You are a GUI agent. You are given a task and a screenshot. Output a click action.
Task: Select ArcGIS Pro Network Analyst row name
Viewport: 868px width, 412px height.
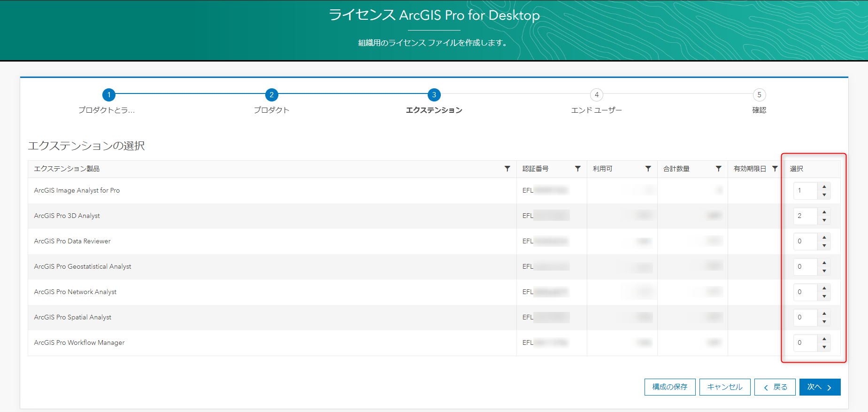(75, 292)
